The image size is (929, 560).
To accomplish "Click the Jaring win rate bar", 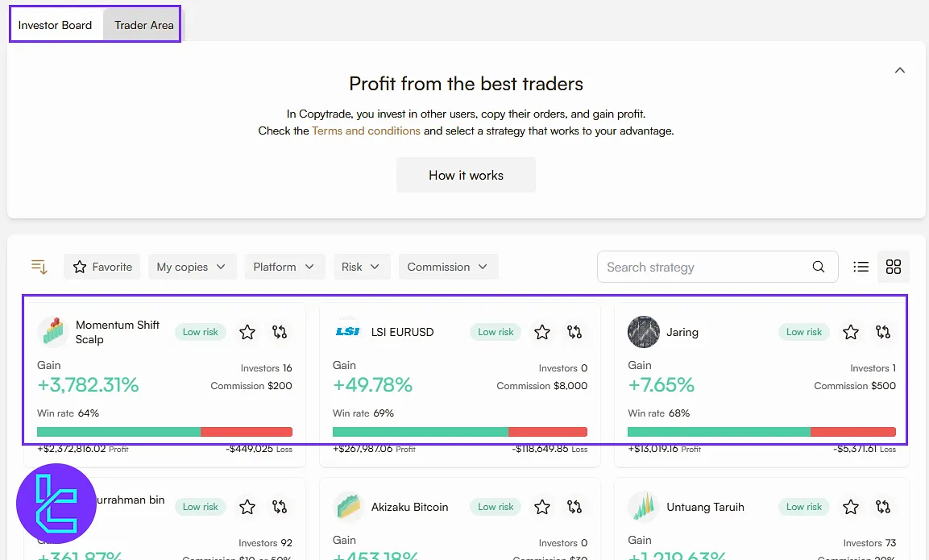I will [x=761, y=432].
